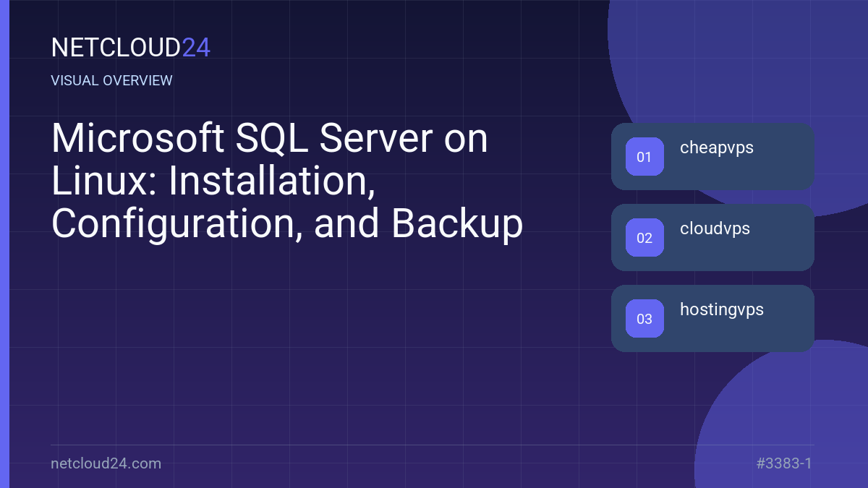The width and height of the screenshot is (868, 488).
Task: Click the 02 number badge
Action: click(x=644, y=237)
